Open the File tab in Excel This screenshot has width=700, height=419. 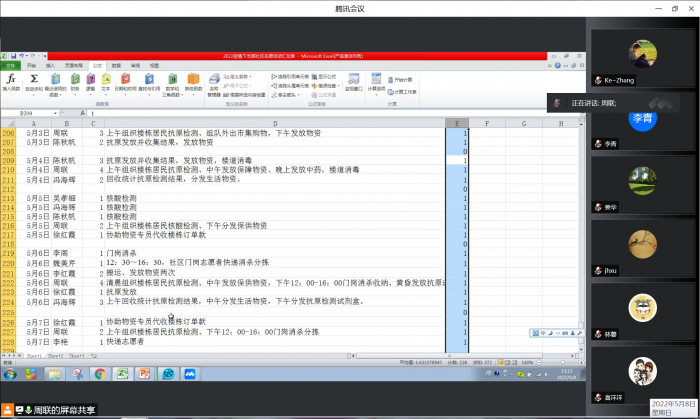point(10,66)
